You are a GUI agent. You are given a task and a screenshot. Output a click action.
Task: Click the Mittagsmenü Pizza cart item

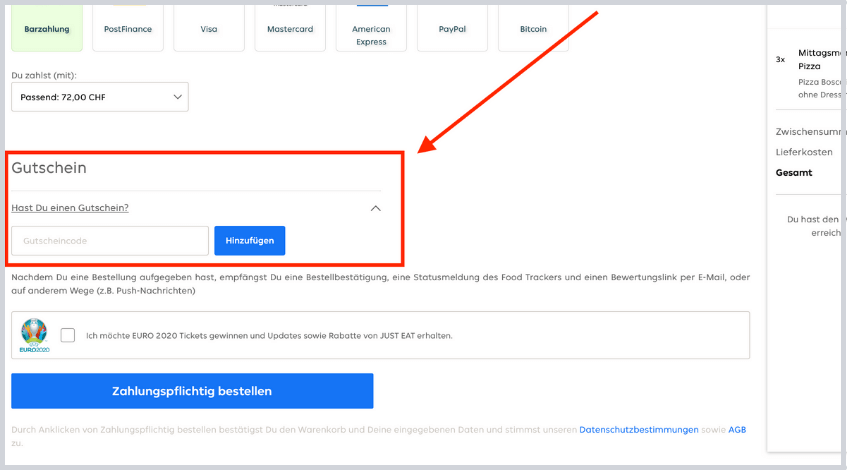[820, 58]
